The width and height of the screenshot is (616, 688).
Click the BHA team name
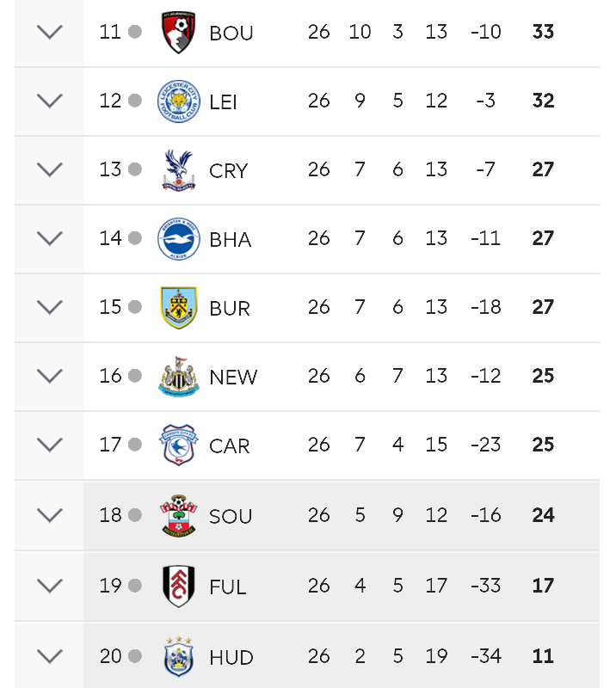[x=231, y=240]
